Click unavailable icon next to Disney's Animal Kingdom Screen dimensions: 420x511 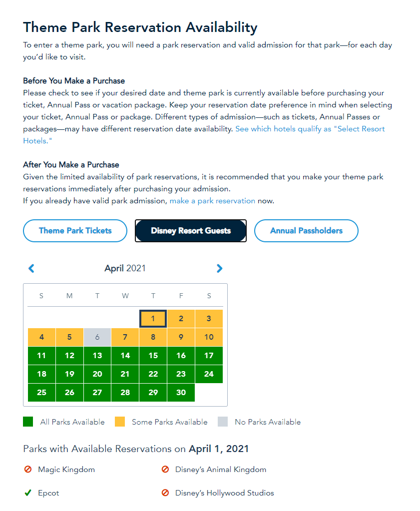point(165,470)
